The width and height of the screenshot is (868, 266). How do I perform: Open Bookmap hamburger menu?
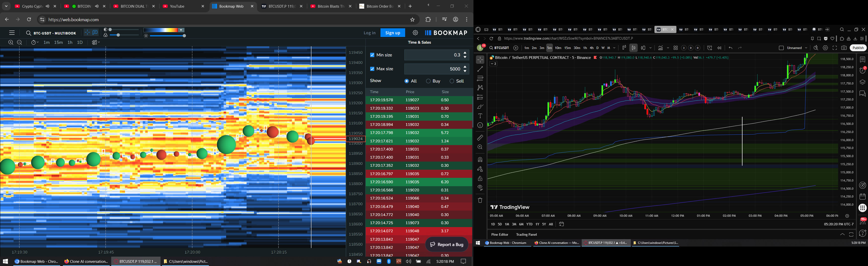click(12, 33)
